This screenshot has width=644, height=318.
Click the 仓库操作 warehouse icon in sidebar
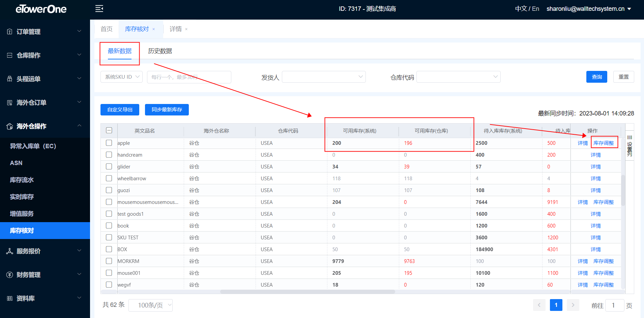click(10, 55)
